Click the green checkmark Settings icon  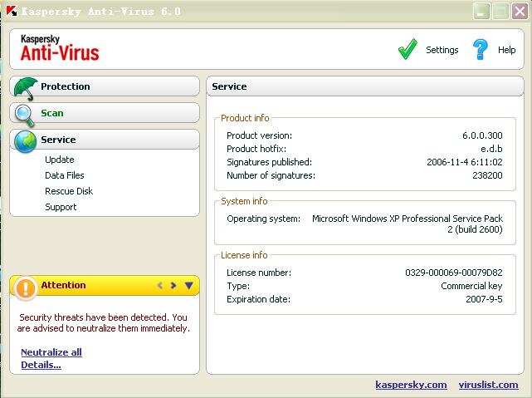[408, 49]
